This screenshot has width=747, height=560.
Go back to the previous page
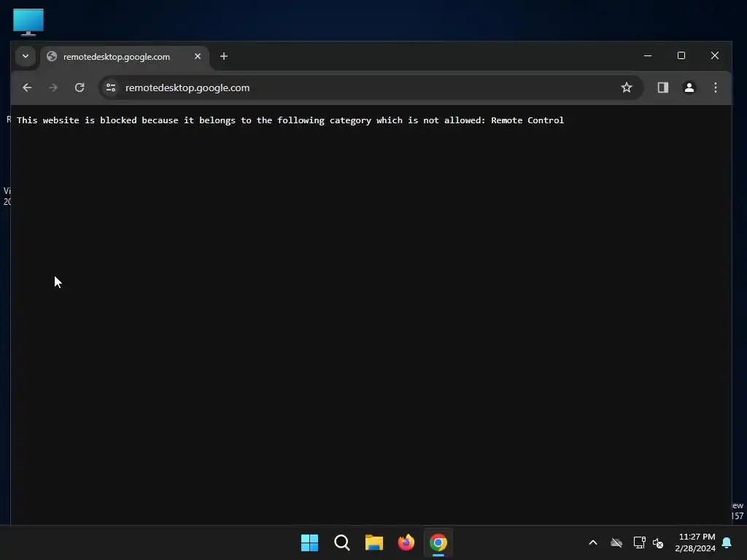(x=27, y=87)
